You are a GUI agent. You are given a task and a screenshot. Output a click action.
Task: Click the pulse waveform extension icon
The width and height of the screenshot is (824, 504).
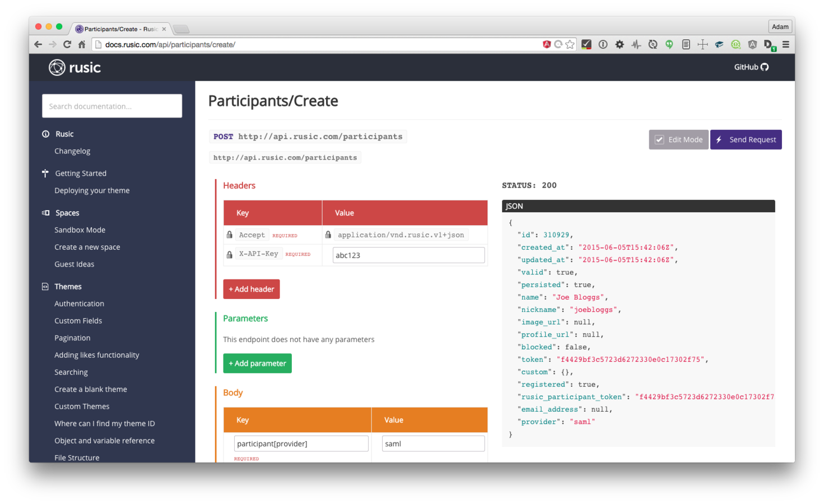[636, 44]
